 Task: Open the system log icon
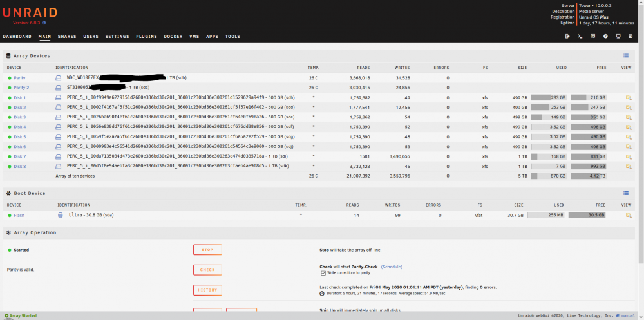[631, 36]
